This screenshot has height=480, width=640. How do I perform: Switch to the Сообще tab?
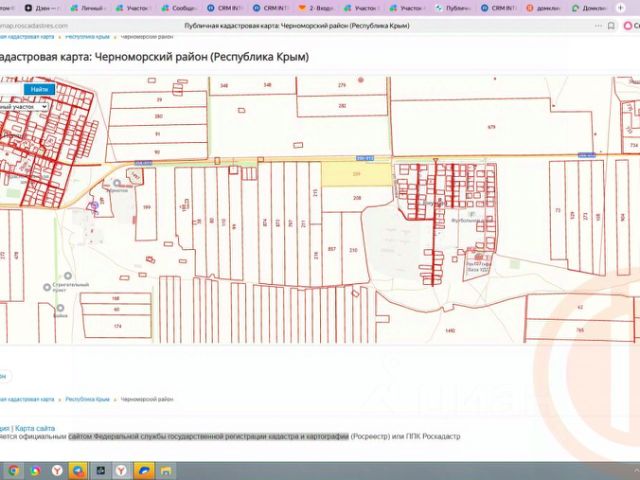tap(178, 8)
